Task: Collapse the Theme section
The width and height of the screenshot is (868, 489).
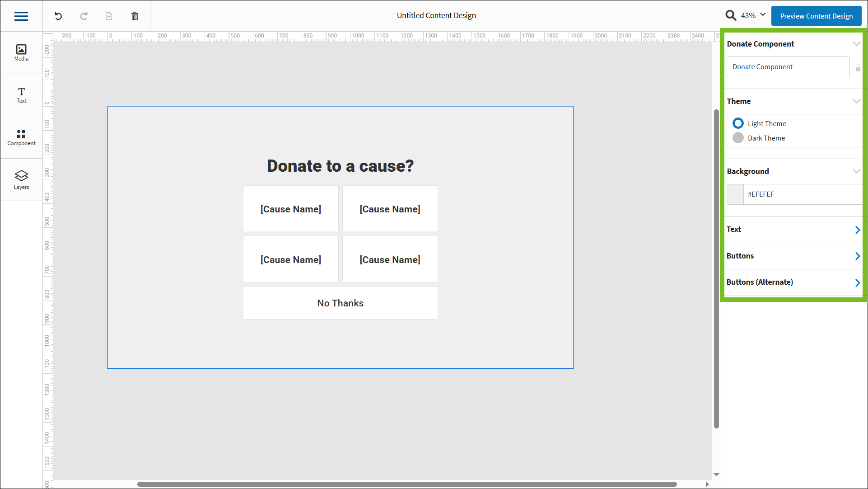Action: coord(857,101)
